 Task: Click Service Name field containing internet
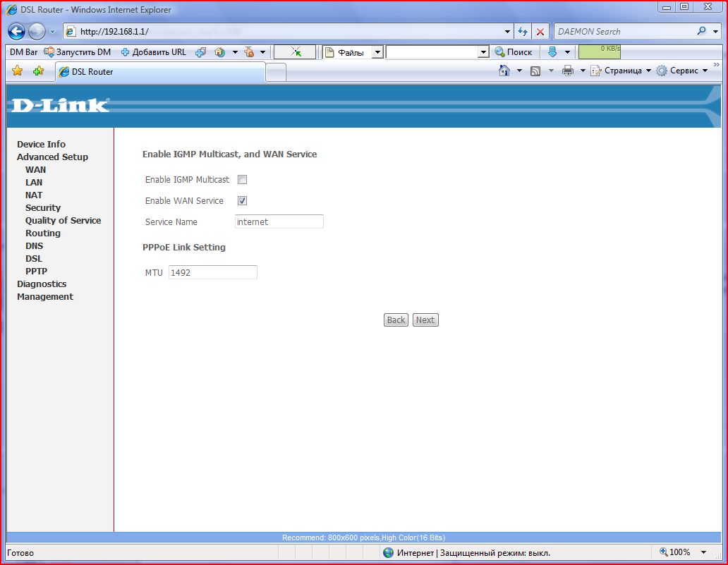pyautogui.click(x=279, y=221)
